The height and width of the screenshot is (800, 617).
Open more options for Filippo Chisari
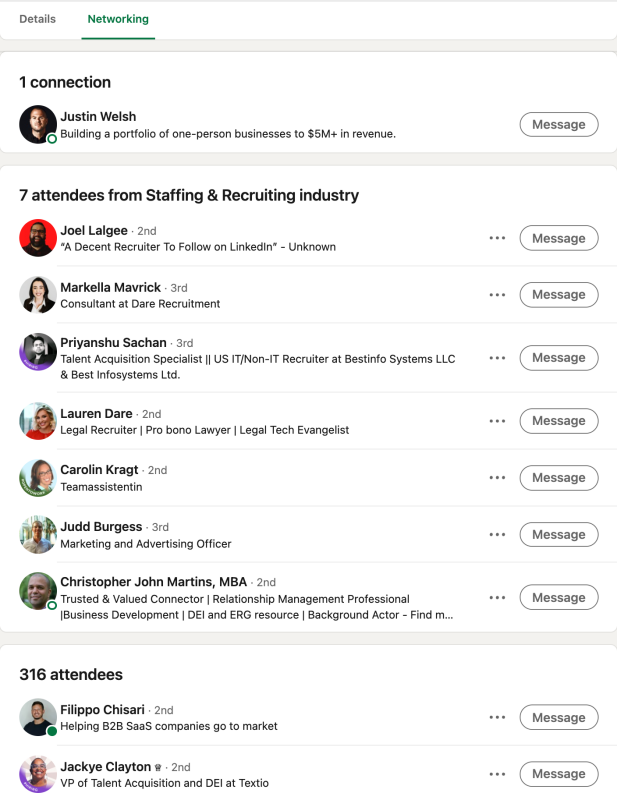[497, 717]
